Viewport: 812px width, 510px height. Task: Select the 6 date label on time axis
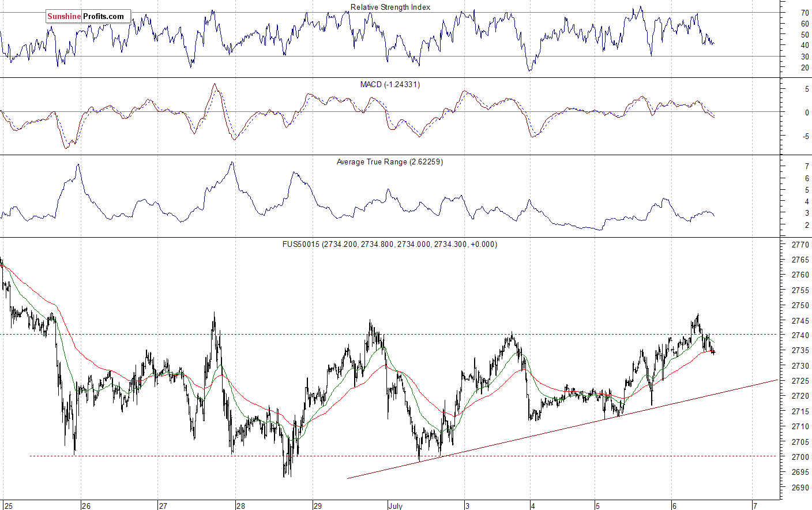pos(674,506)
